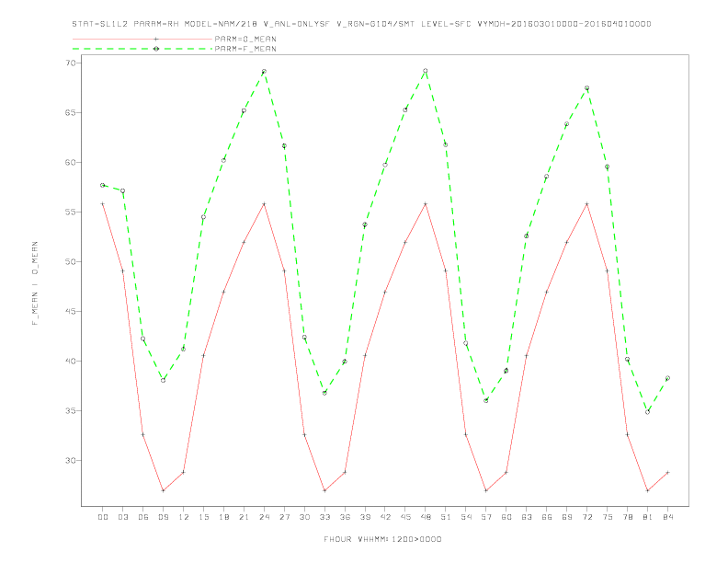The width and height of the screenshot is (728, 563).
Task: Click the chart title starting STAT=SL1L2
Action: [361, 24]
